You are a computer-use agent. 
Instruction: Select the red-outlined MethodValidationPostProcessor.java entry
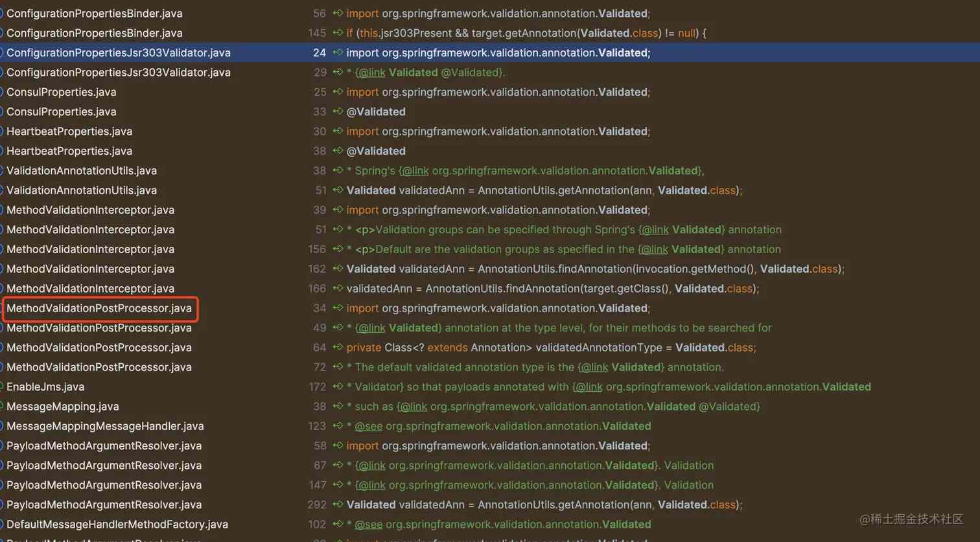click(100, 308)
